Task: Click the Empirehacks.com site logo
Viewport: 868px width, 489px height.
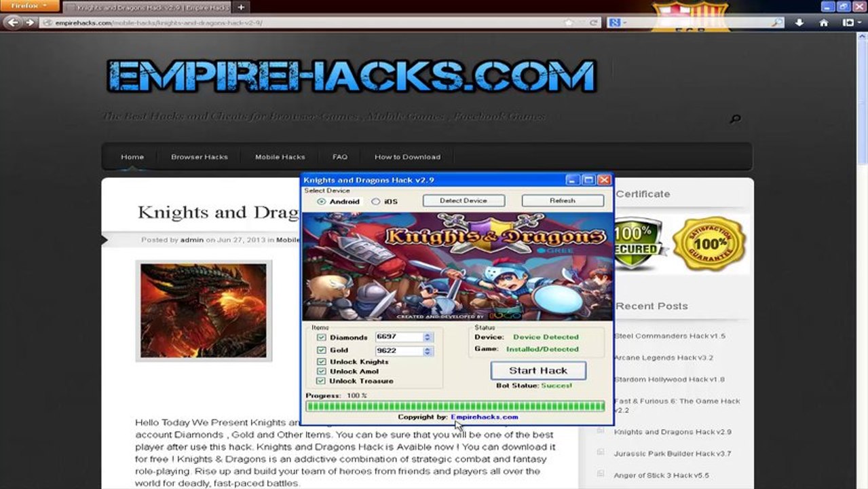Action: (352, 75)
